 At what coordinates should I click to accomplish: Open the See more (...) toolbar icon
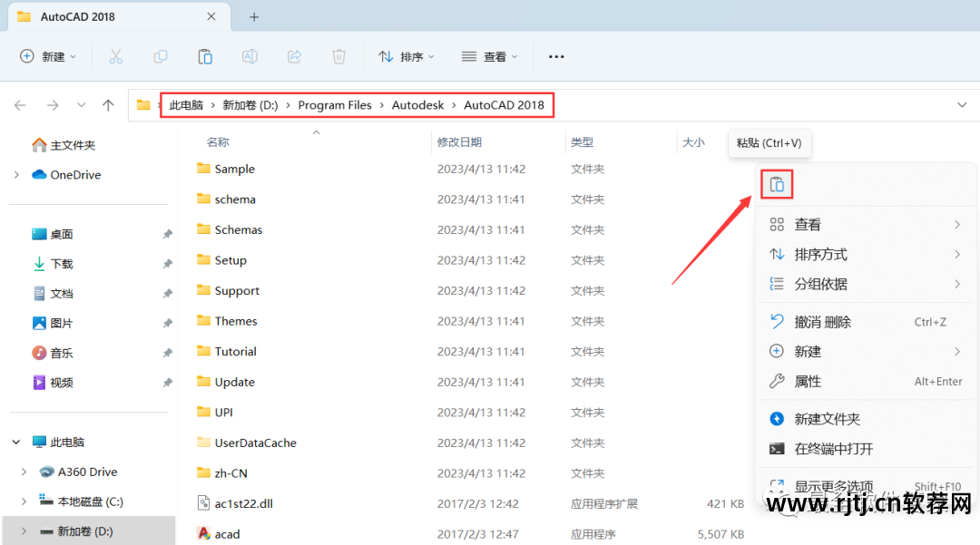click(556, 56)
